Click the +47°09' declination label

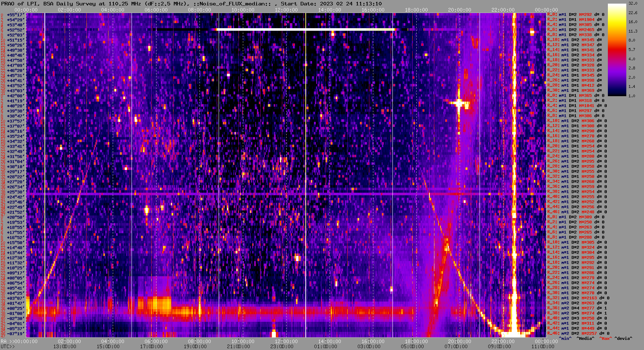16,65
